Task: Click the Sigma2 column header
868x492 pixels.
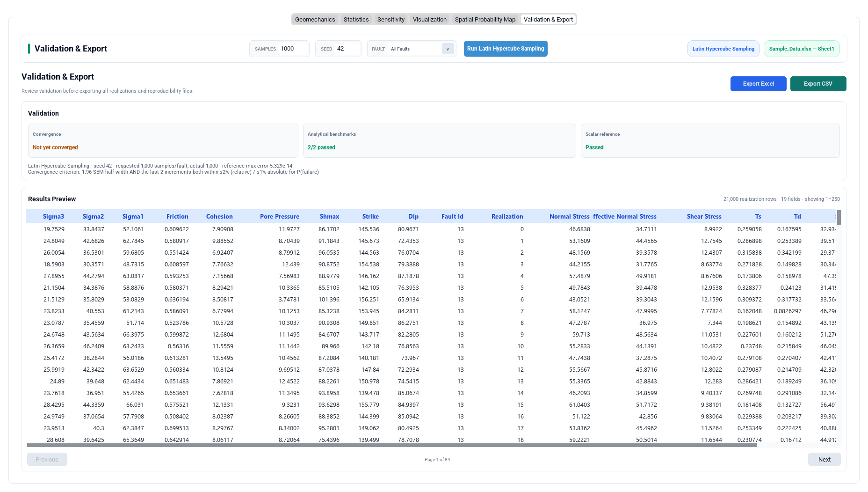Action: [93, 216]
